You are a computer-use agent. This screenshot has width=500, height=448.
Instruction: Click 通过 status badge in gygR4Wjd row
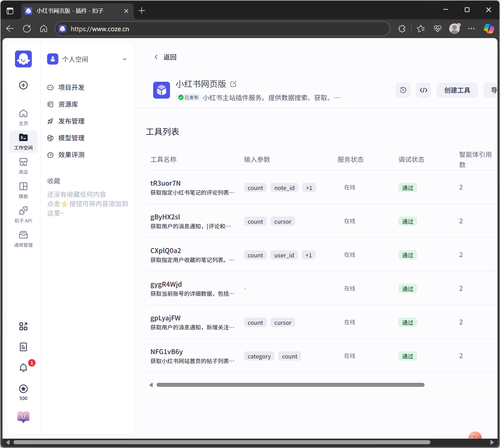point(407,289)
